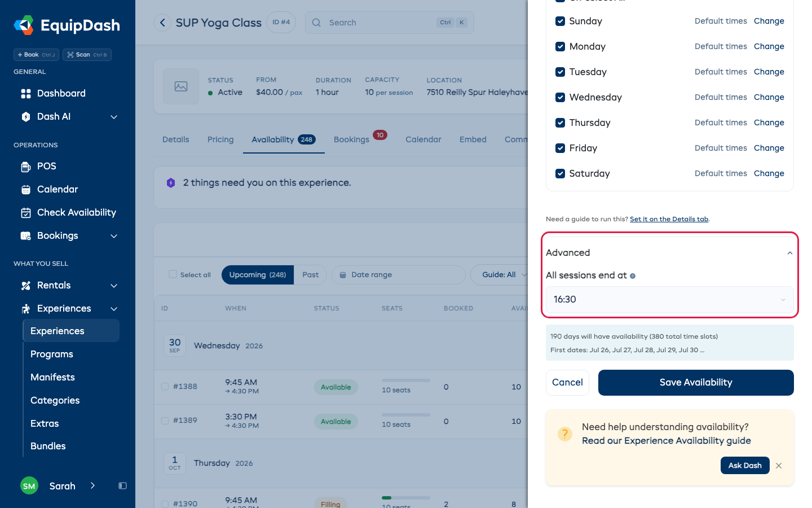This screenshot has height=508, width=812.
Task: Open the Dashboard grid icon
Action: coord(26,94)
